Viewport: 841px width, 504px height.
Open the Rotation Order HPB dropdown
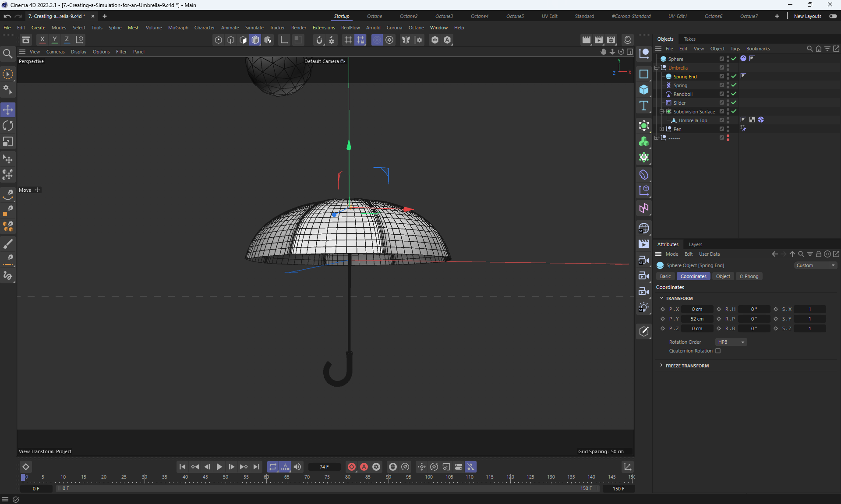pyautogui.click(x=731, y=342)
